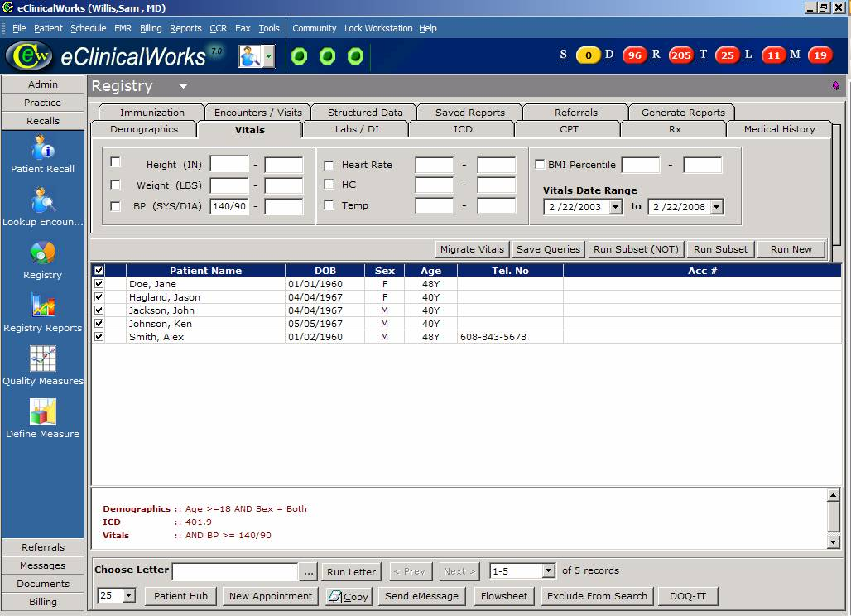Open the patient lookup icon dropdown arrow

point(268,56)
